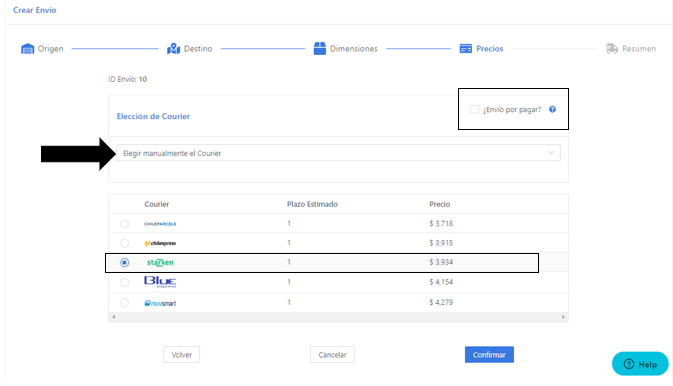The height and width of the screenshot is (386, 673).
Task: Click the ID Envío: 10 label
Action: point(127,79)
